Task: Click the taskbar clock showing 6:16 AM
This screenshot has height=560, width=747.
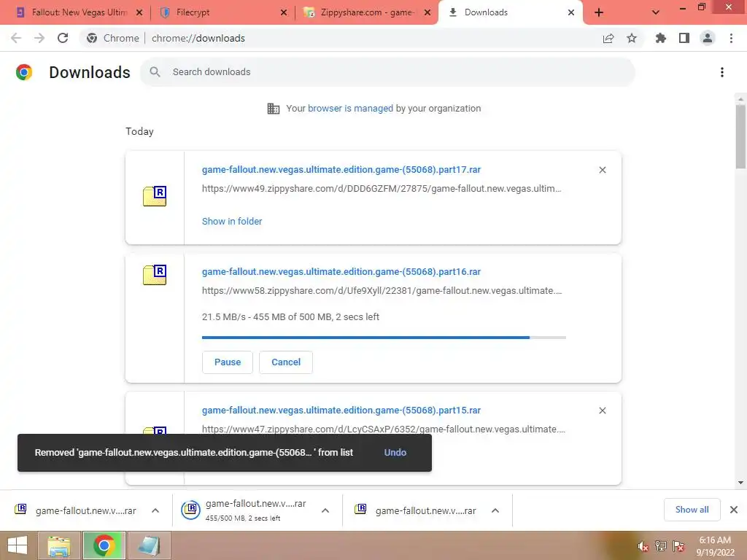Action: 715,546
